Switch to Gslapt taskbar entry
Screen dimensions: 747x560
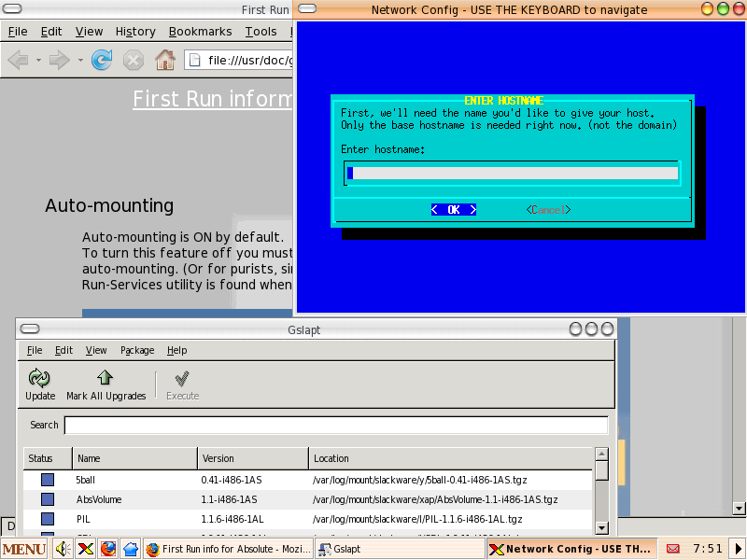tap(400, 549)
